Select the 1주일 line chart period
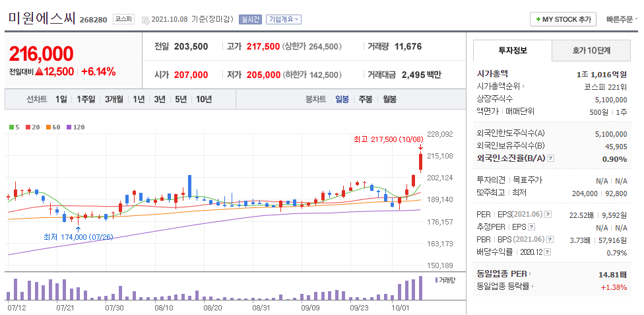 coord(86,99)
